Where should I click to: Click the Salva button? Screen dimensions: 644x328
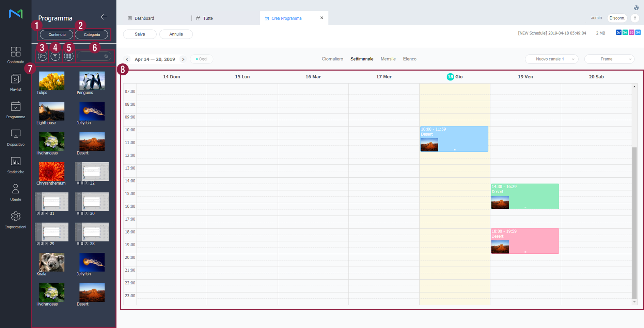point(140,34)
